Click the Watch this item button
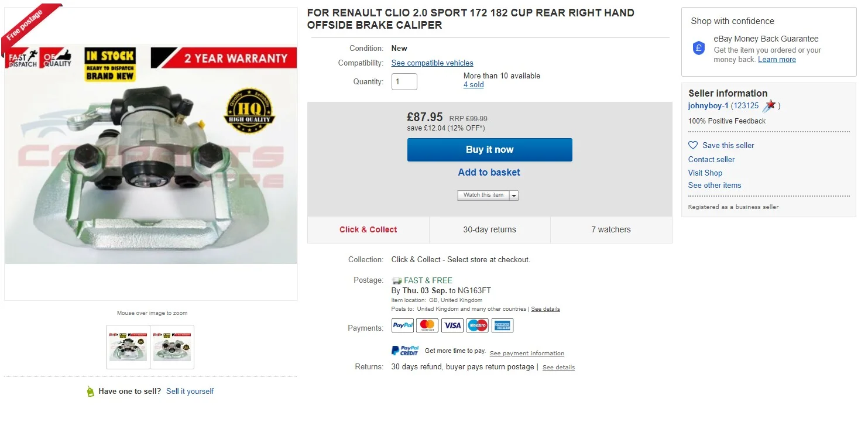 coord(483,195)
